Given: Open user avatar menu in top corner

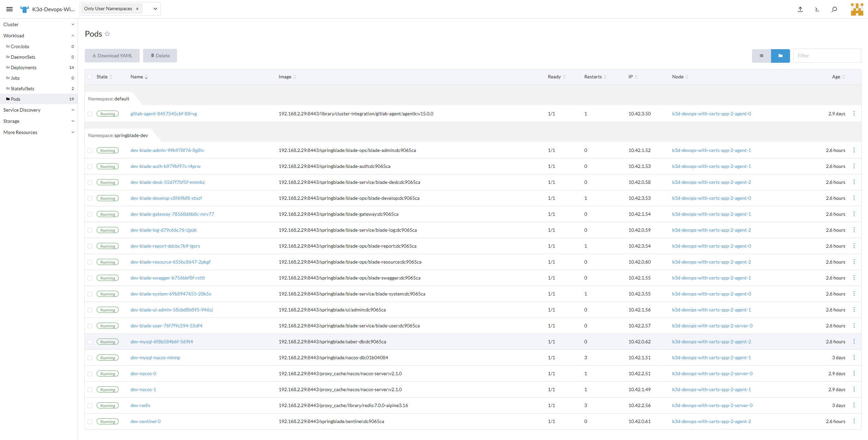Looking at the screenshot, I should pyautogui.click(x=857, y=9).
